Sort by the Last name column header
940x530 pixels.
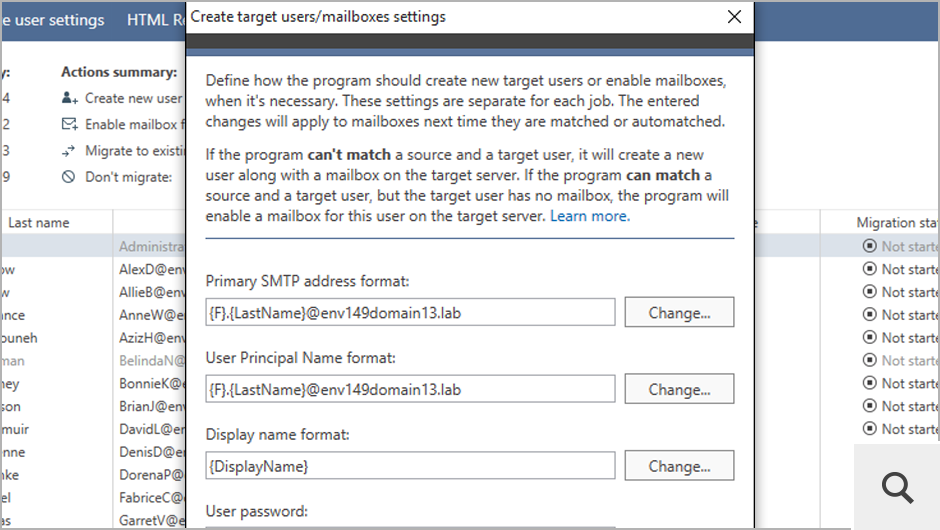39,223
